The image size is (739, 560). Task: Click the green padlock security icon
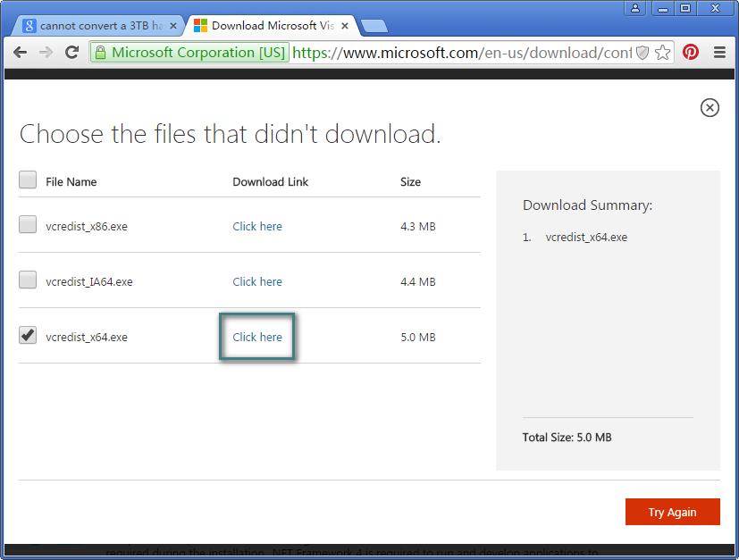coord(100,53)
